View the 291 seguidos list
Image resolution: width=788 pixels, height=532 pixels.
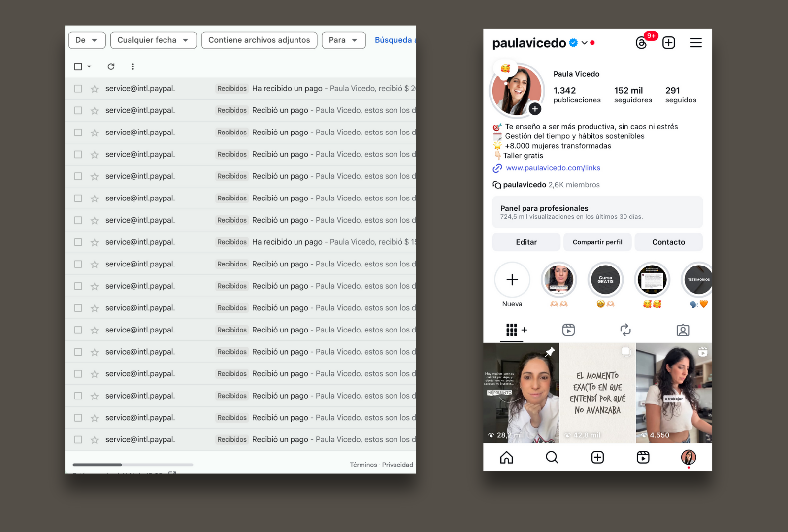coord(681,95)
